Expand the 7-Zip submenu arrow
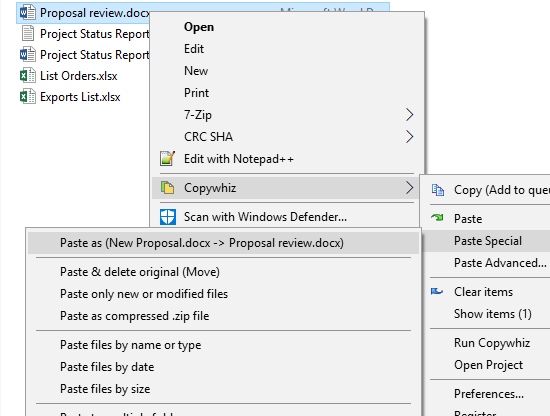The image size is (550, 416). click(x=409, y=115)
